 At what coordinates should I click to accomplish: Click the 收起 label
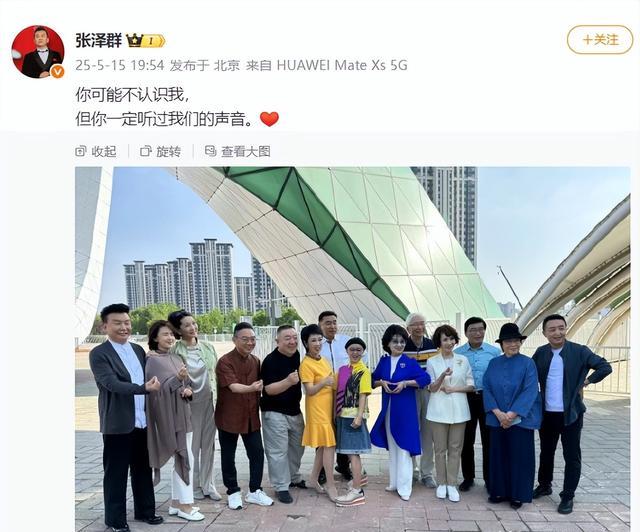click(x=104, y=151)
